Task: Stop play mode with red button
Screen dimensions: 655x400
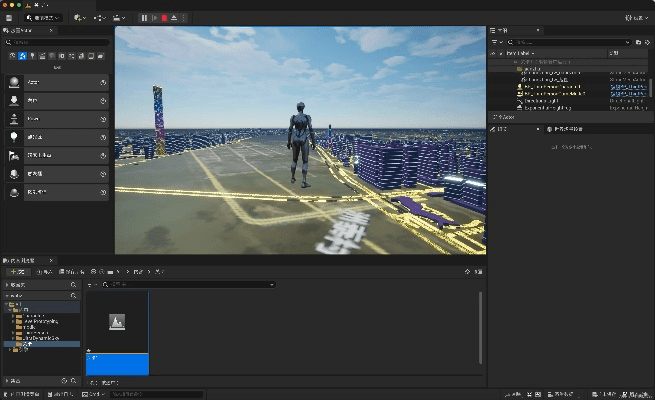Action: [164, 17]
